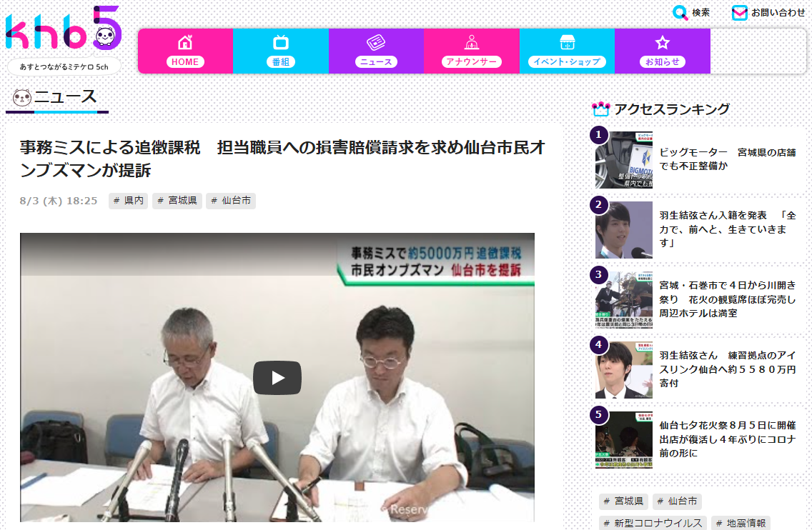Screen dimensions: 812x530
Task: Select the # 仙台市 tag under article title
Action: click(x=231, y=201)
